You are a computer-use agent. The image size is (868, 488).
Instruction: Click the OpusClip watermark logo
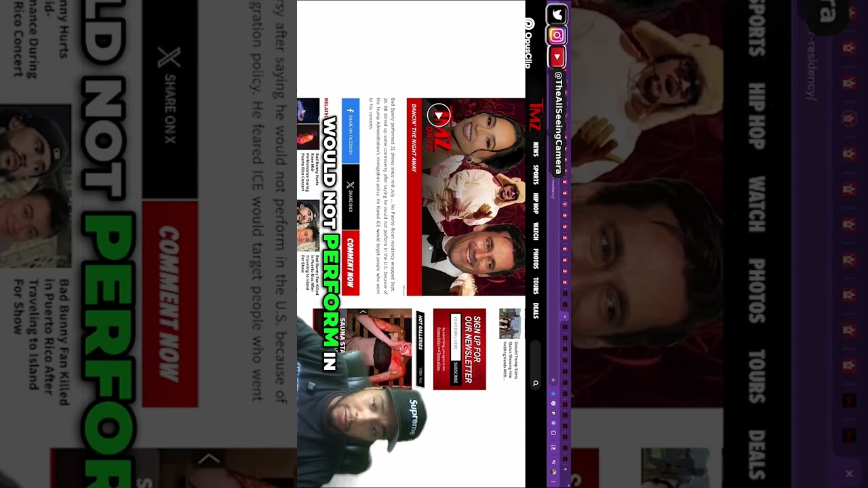(x=529, y=43)
